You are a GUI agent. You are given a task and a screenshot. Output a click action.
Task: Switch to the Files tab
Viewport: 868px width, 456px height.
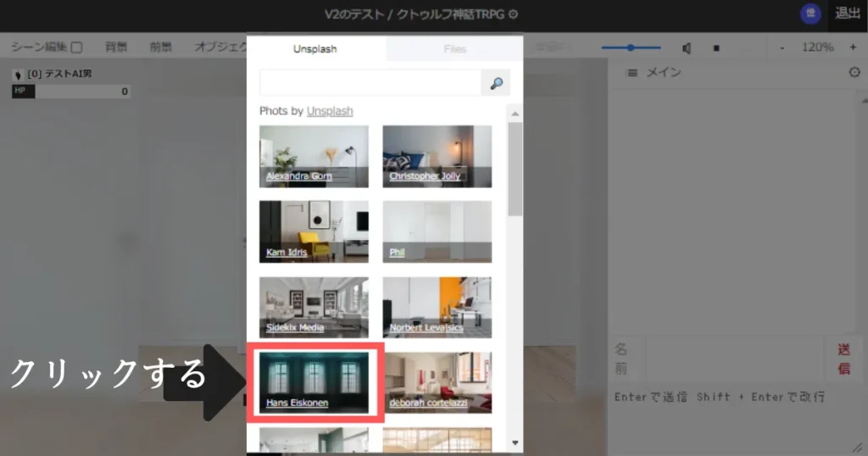(454, 48)
